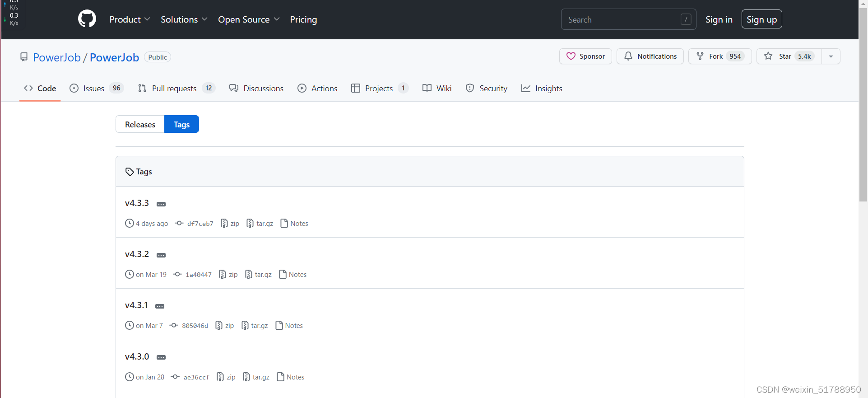Click the GitHub Octocat logo

tap(87, 19)
